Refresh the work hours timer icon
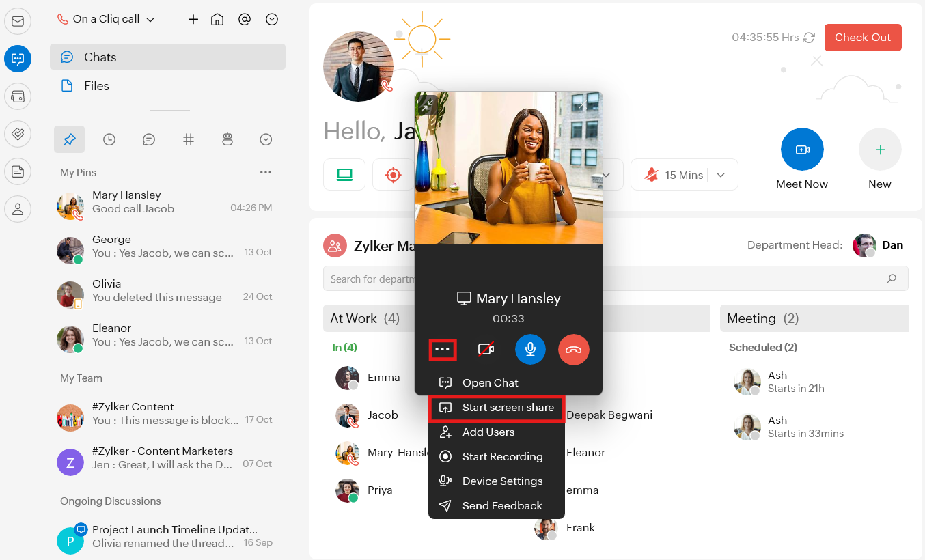Screen dimensions: 925x560 point(809,38)
